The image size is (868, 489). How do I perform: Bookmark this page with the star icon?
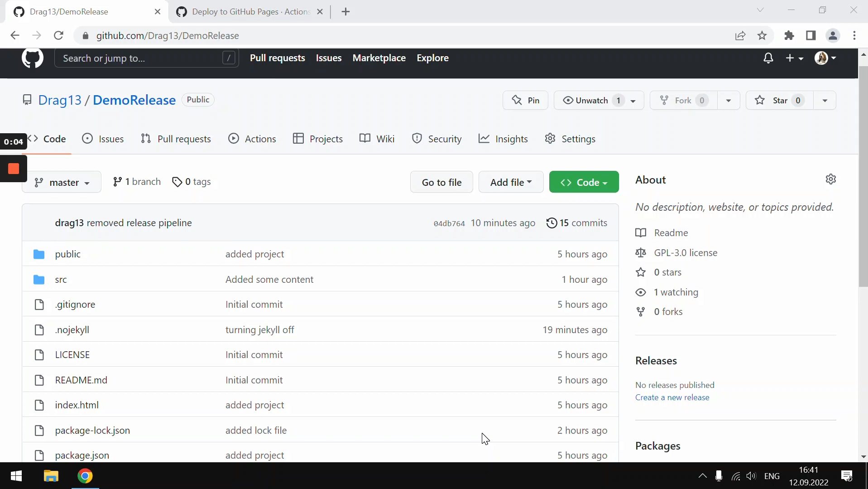click(762, 35)
